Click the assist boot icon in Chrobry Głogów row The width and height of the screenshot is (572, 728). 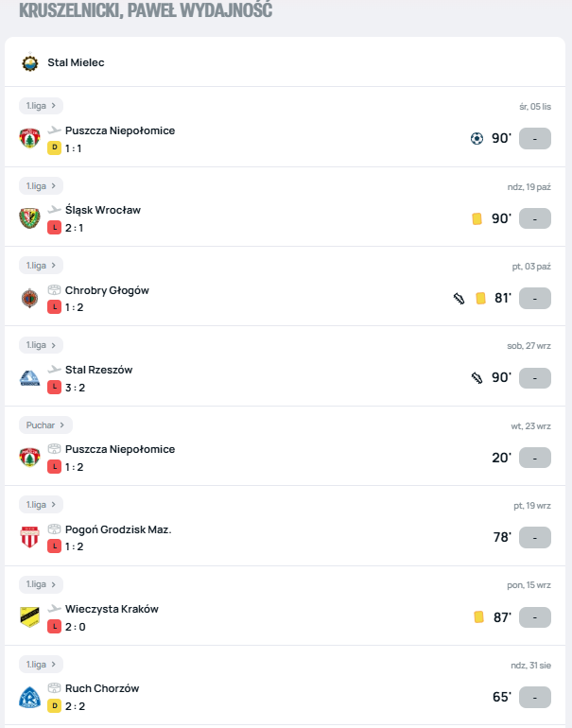coord(459,299)
